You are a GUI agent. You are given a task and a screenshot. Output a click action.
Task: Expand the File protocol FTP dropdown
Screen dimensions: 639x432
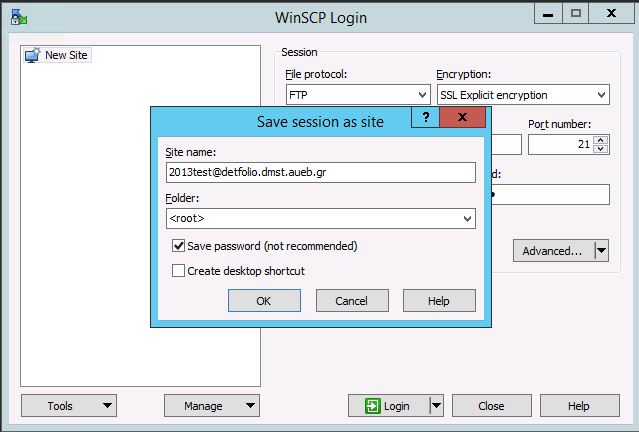[x=422, y=95]
